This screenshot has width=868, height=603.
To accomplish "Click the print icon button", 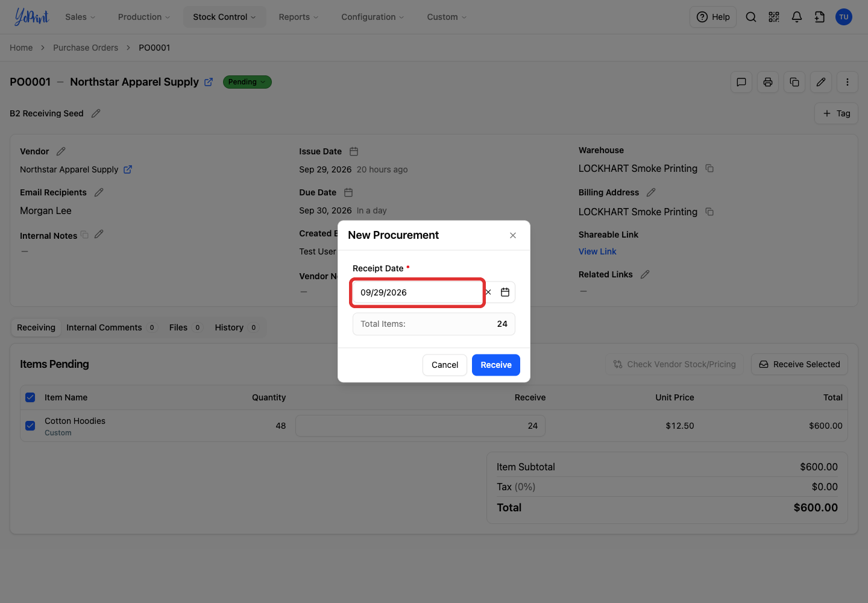I will (x=768, y=82).
